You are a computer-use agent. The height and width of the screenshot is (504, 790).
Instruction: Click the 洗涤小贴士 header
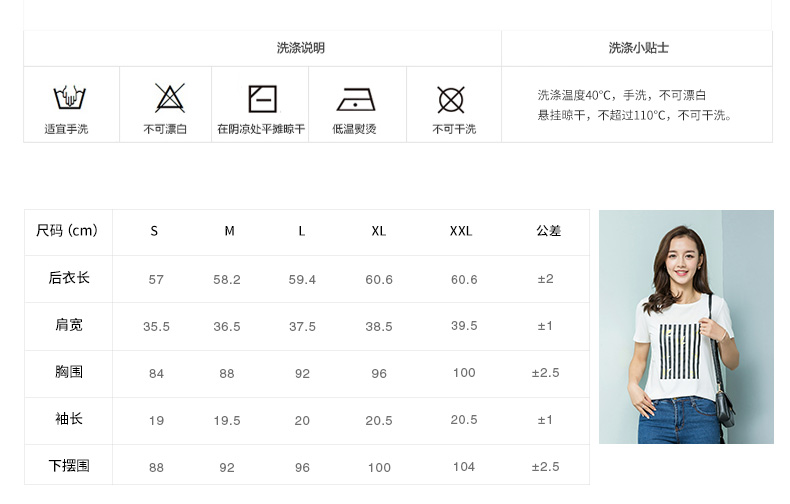638,48
